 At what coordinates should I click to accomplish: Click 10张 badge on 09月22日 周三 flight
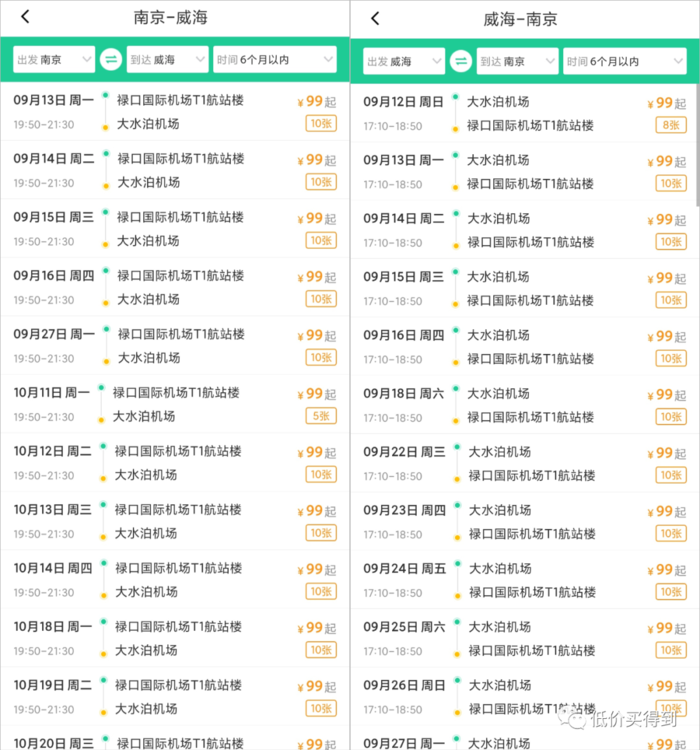pos(671,475)
